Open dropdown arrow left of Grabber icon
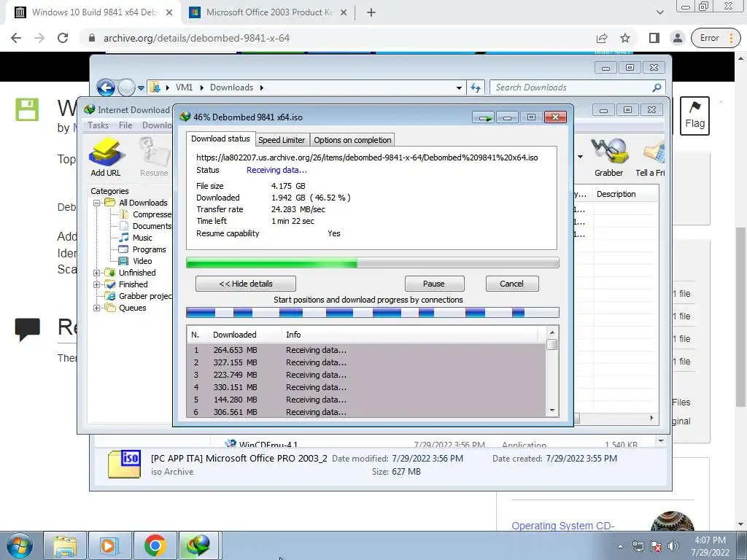 coord(580,157)
